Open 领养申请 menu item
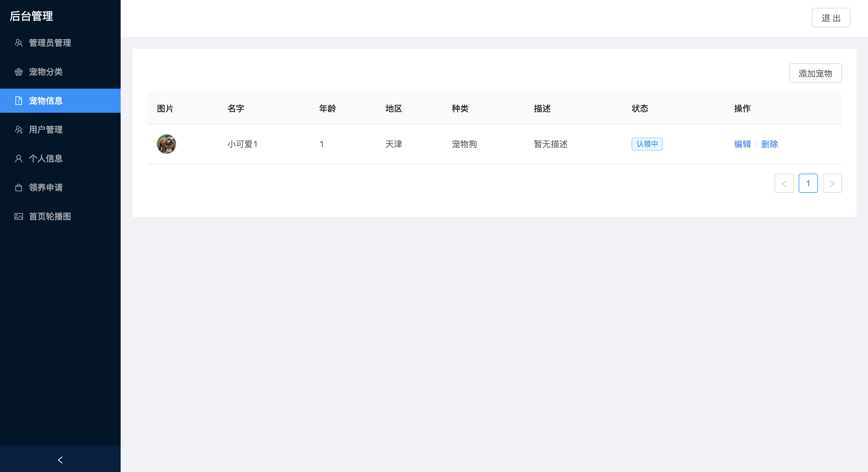The image size is (868, 472). tap(46, 187)
